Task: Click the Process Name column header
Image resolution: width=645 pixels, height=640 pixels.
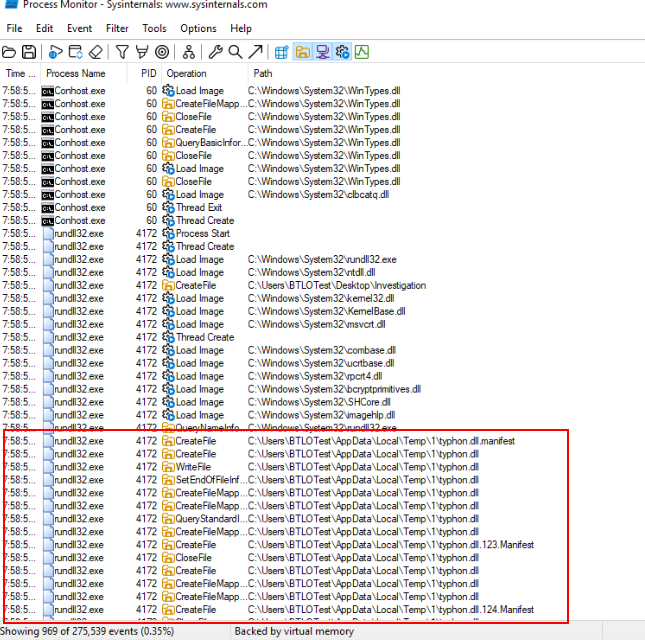Action: click(x=84, y=73)
